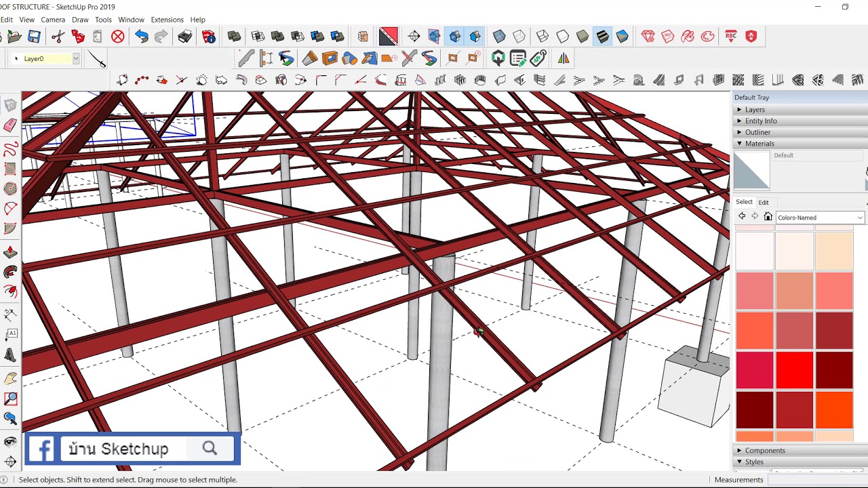Click the red shield extension icon

click(x=751, y=37)
